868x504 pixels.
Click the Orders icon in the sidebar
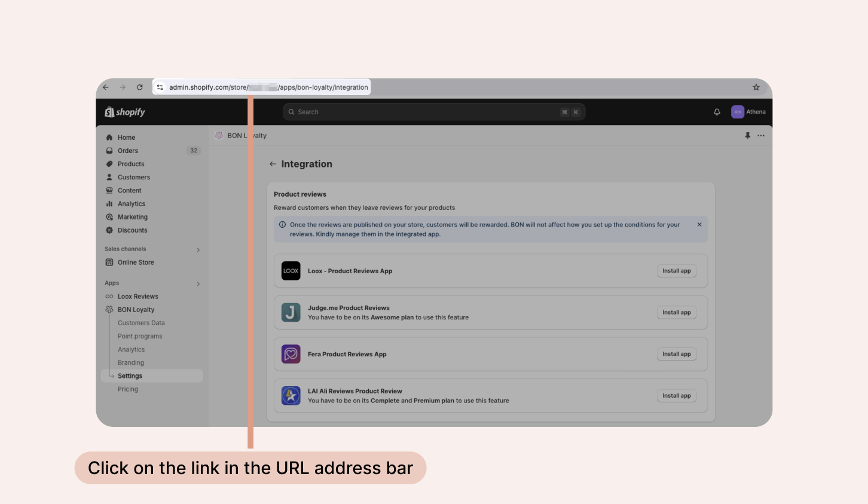[109, 151]
